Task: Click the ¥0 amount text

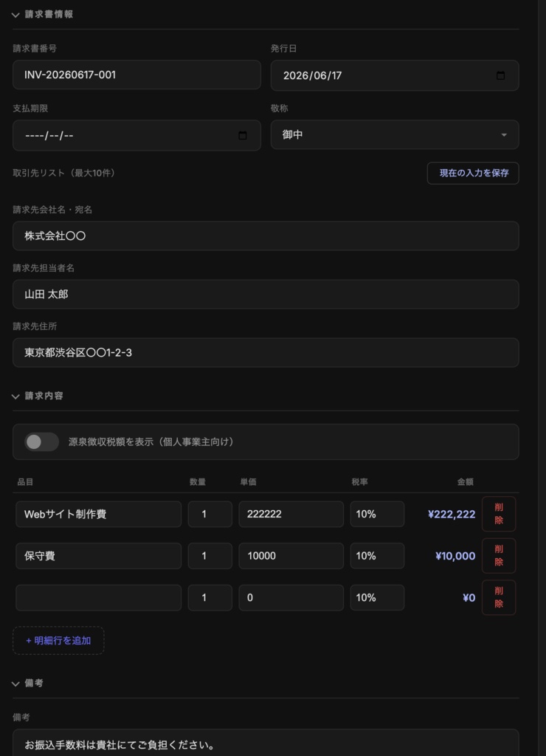Action: 469,598
